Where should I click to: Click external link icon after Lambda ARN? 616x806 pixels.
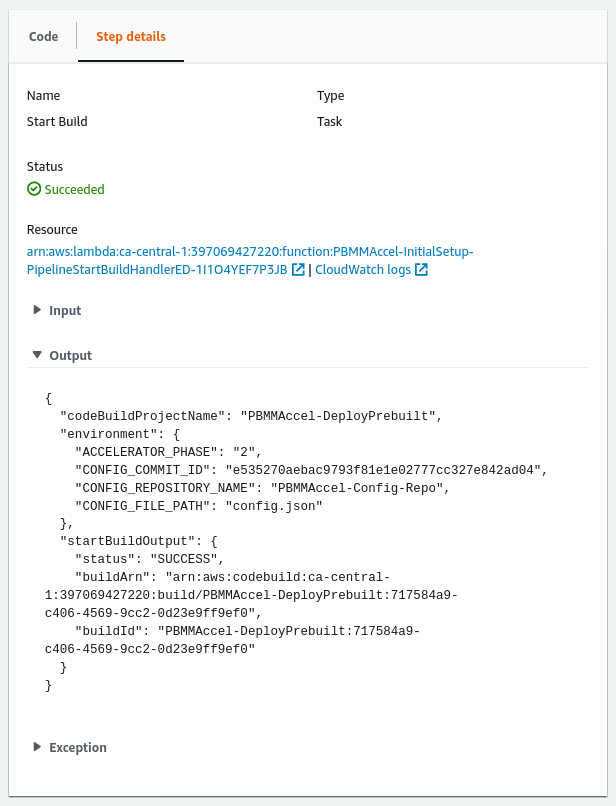coord(298,270)
